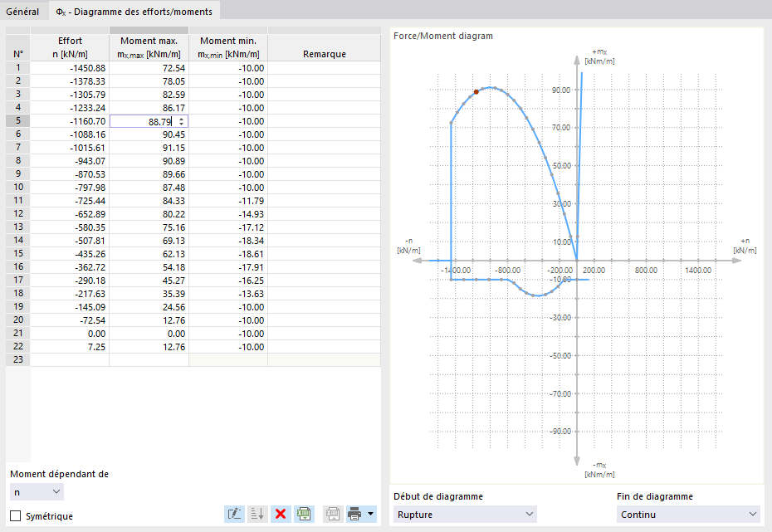The image size is (772, 532).
Task: Click the moment max cell 91.15
Action: point(149,148)
